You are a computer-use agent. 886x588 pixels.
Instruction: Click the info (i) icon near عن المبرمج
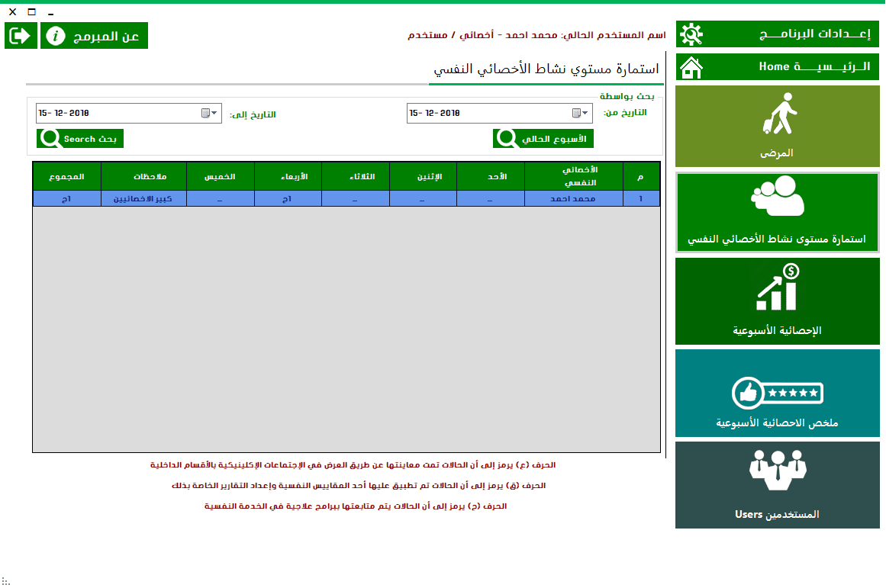(55, 35)
